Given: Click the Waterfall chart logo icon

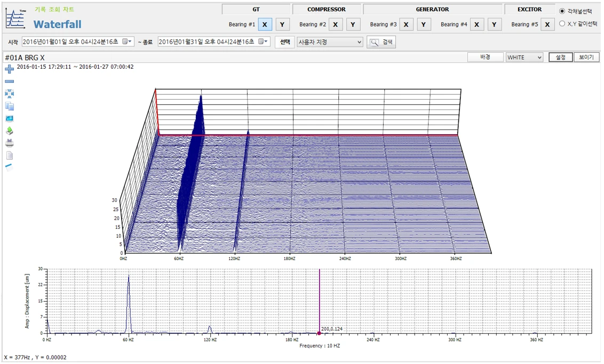Looking at the screenshot, I should coord(16,19).
